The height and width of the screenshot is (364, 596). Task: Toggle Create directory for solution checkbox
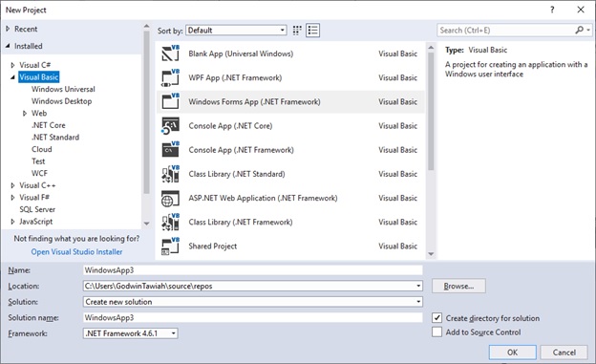[437, 317]
